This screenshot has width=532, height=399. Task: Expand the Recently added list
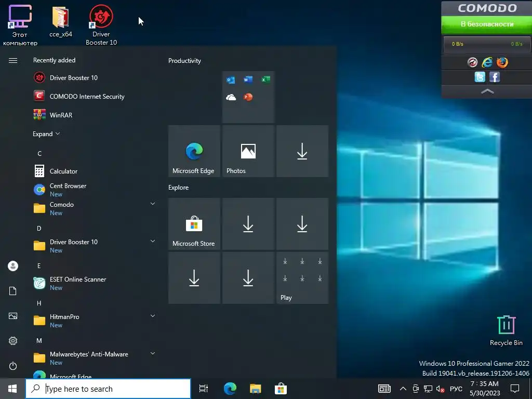coord(46,134)
